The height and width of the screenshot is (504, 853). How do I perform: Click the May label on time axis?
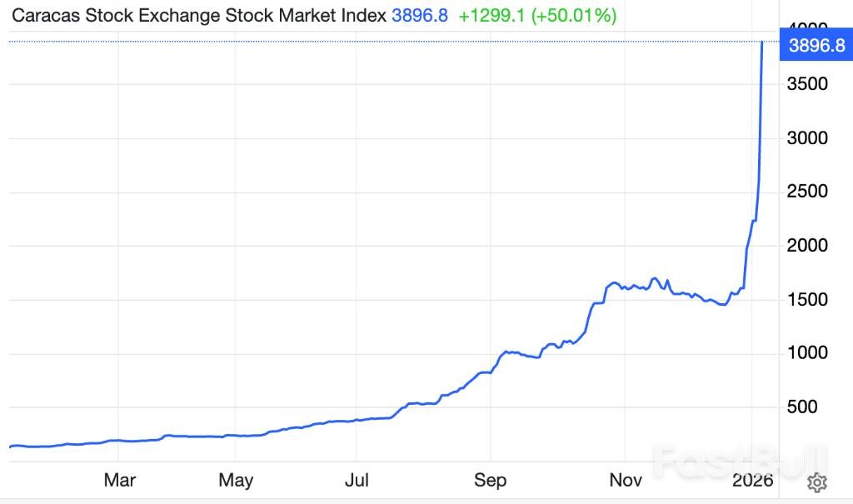coord(236,481)
